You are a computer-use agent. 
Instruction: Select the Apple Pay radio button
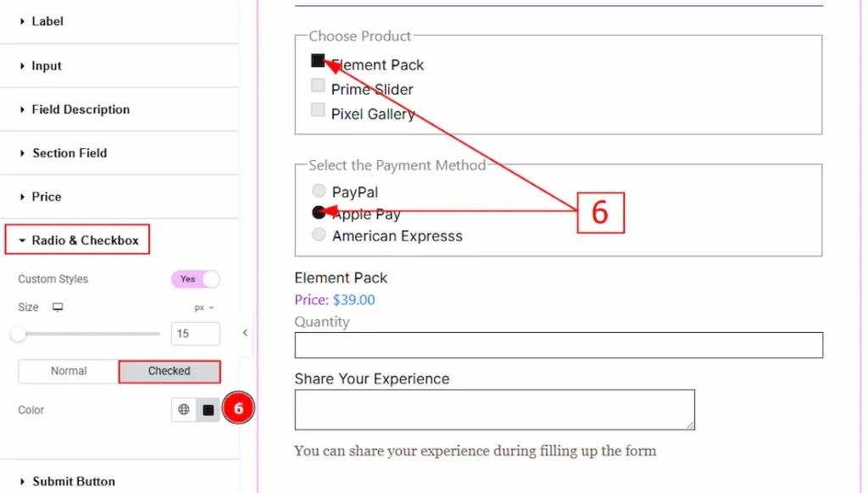pyautogui.click(x=319, y=213)
